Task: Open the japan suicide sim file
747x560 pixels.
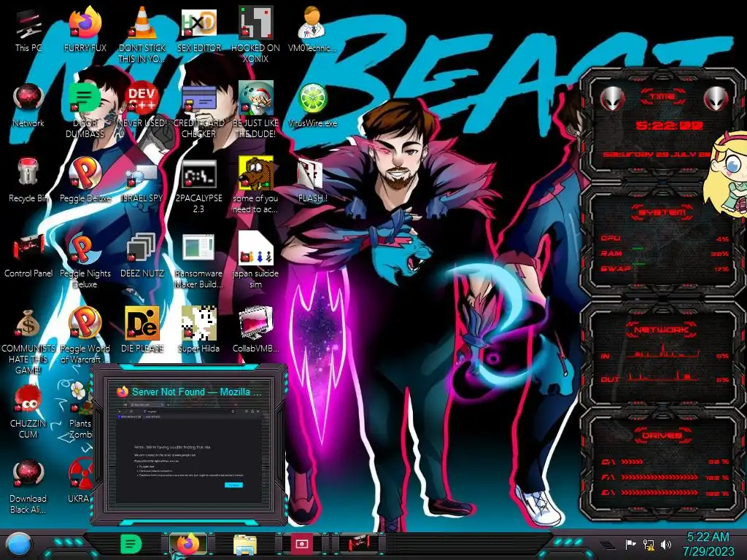Action: point(255,261)
